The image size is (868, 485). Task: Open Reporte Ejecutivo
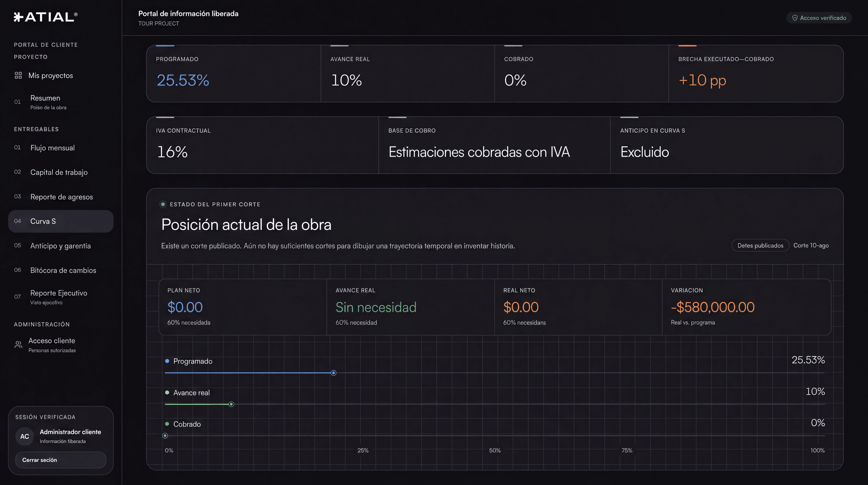61,297
